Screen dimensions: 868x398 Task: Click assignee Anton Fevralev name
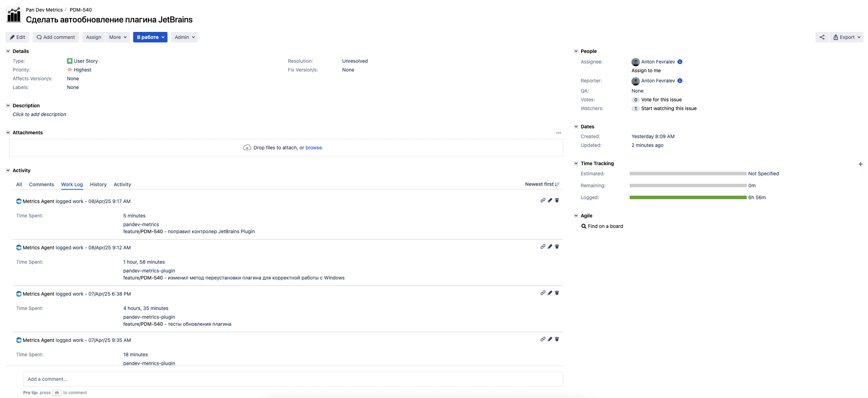tap(658, 62)
